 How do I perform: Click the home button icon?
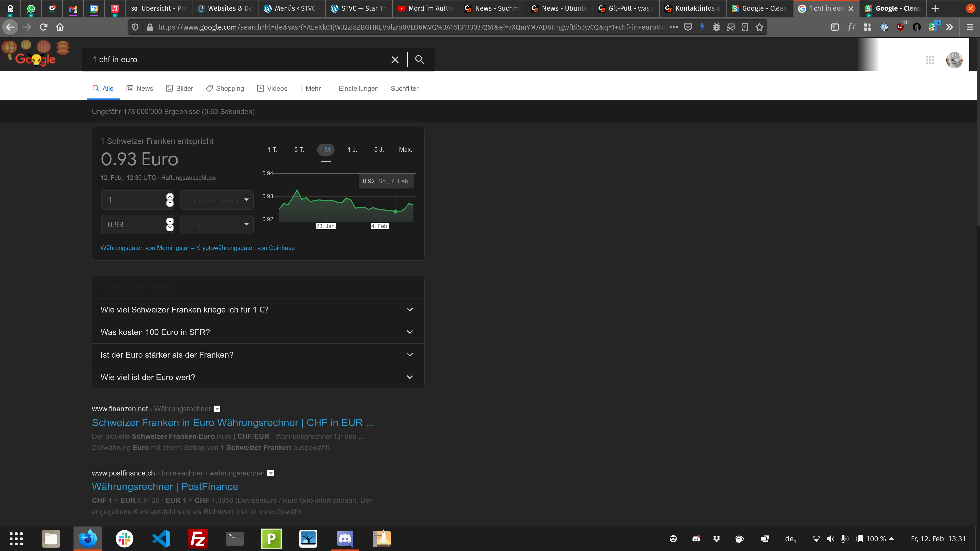pyautogui.click(x=60, y=27)
